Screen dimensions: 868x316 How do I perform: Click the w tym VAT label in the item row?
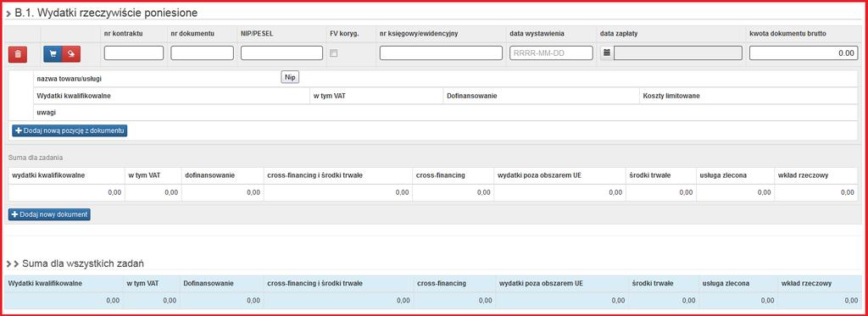click(331, 96)
